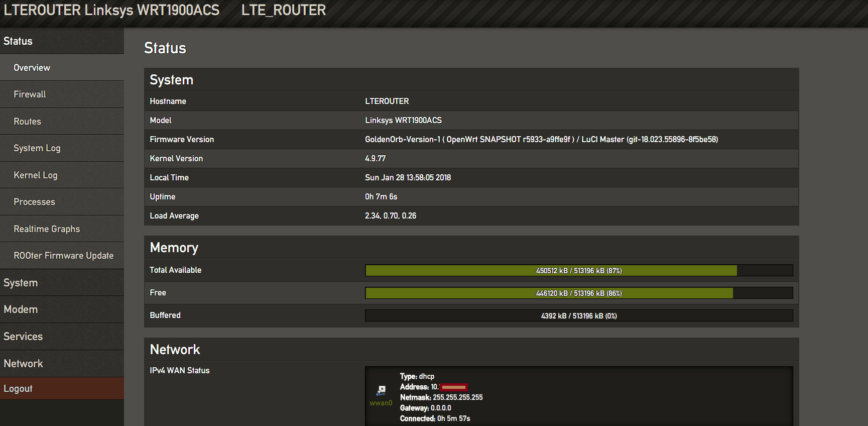This screenshot has width=868, height=426.
Task: Open the Overview status page
Action: click(32, 68)
